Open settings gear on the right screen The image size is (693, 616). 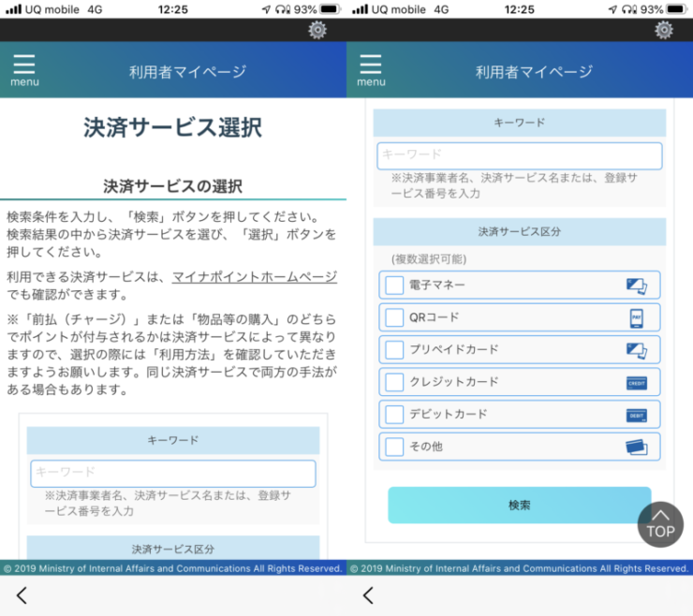(664, 30)
